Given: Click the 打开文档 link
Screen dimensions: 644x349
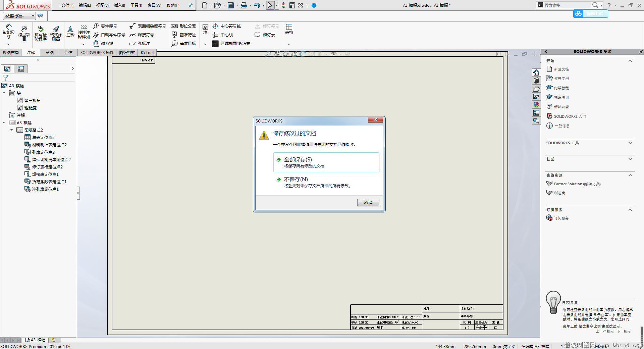Looking at the screenshot, I should point(561,79).
